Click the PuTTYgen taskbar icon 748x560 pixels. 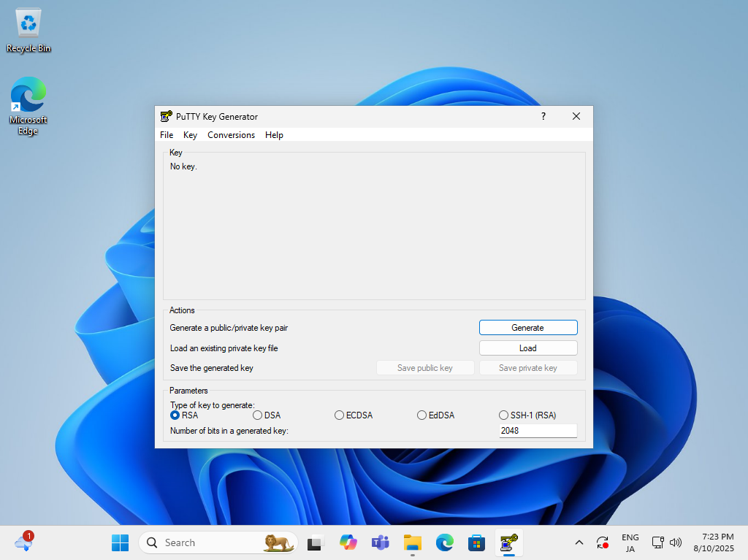(508, 542)
